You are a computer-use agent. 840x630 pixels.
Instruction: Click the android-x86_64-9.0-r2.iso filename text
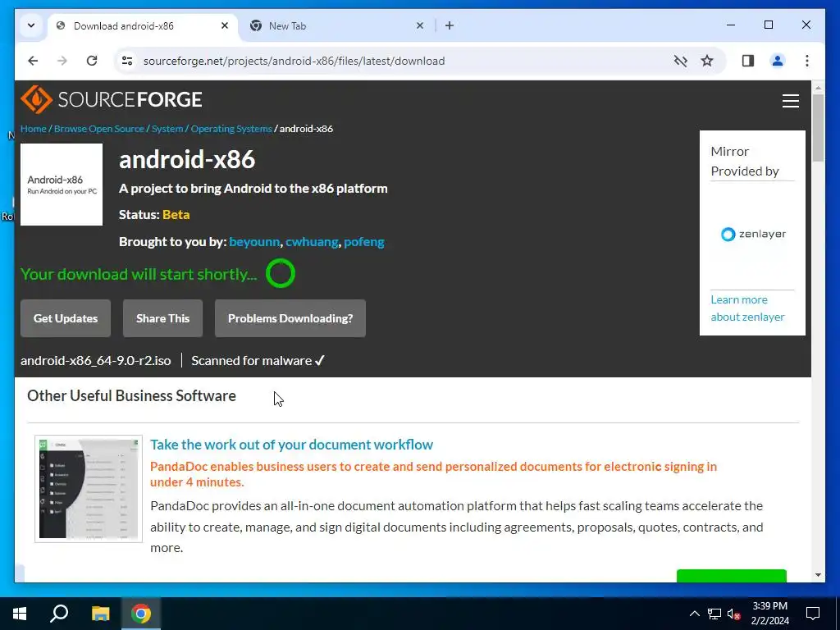(95, 361)
